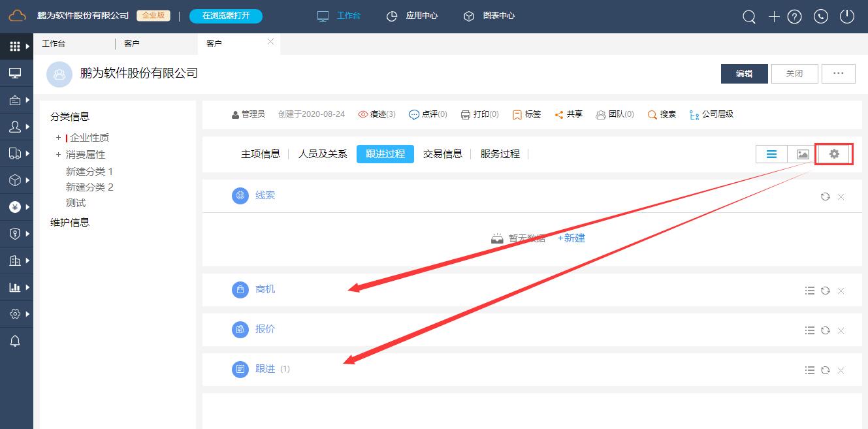Image resolution: width=868 pixels, height=429 pixels.
Task: Click the power icon in top bar
Action: tap(847, 17)
